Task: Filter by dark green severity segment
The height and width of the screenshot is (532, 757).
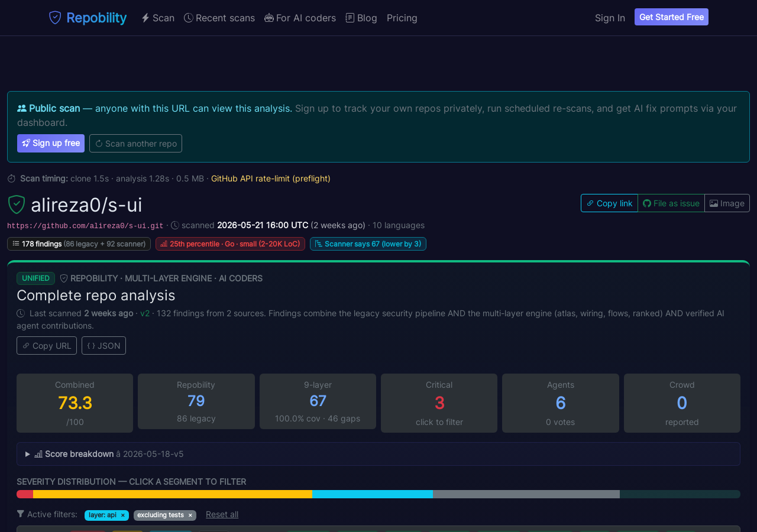Action: [680, 494]
